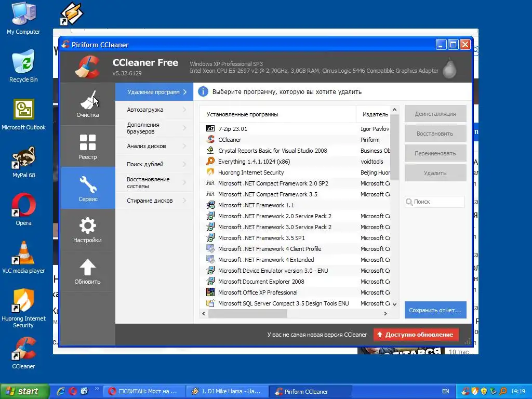Screen dimensions: 532x399
Task: Open the Windows start menu
Action: (x=24, y=391)
